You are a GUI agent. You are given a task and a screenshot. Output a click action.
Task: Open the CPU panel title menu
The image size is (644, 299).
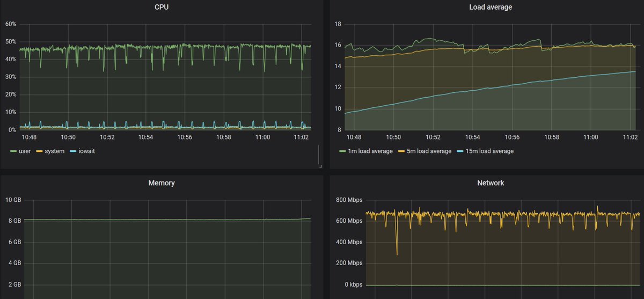162,7
